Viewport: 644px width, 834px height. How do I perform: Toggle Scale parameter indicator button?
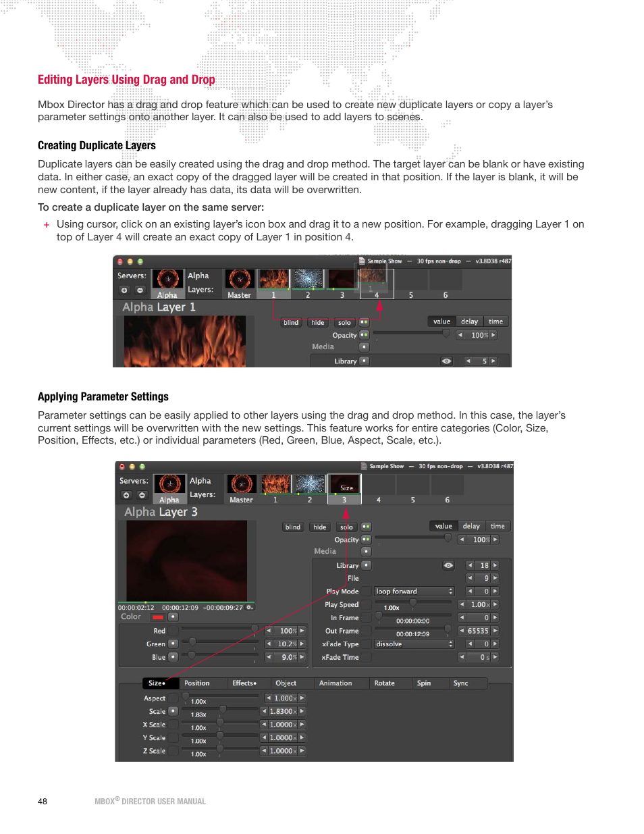tap(173, 711)
